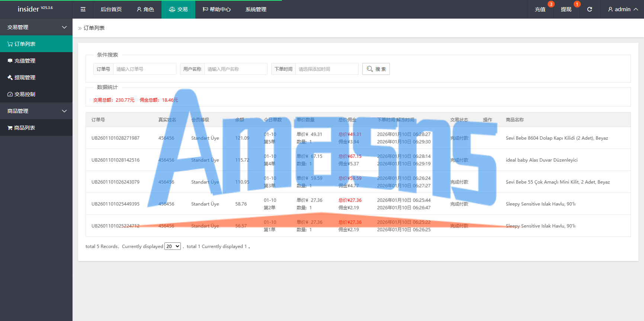644x321 pixels.
Task: Open 帮助中心 from top navigation
Action: 217,9
